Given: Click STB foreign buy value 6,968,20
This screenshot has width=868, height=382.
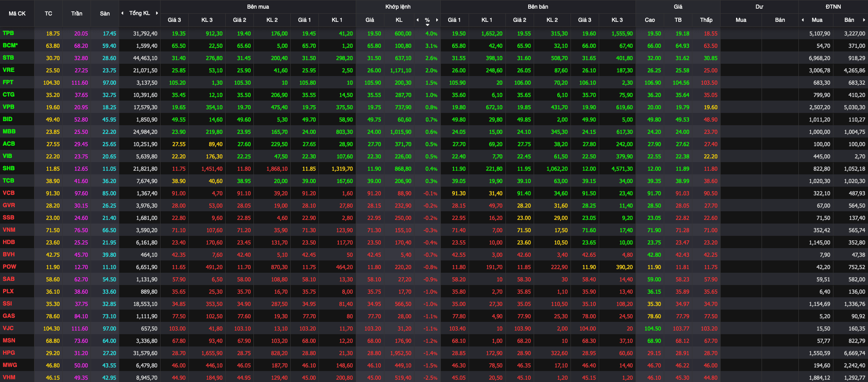Looking at the screenshot, I should [819, 58].
